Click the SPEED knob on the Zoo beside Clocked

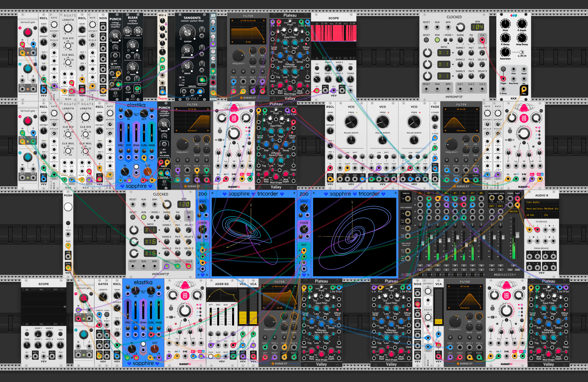[x=203, y=208]
